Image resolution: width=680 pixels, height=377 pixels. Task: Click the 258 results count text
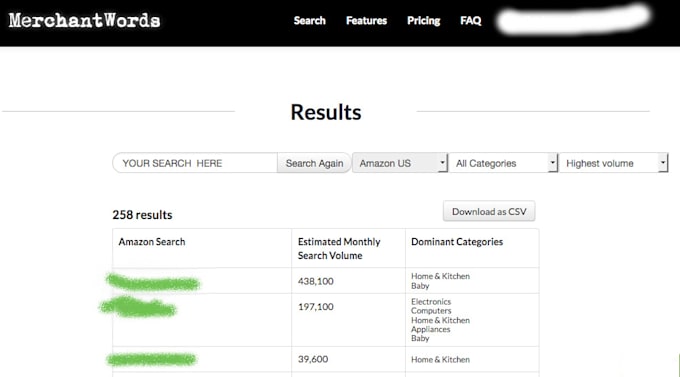[142, 215]
